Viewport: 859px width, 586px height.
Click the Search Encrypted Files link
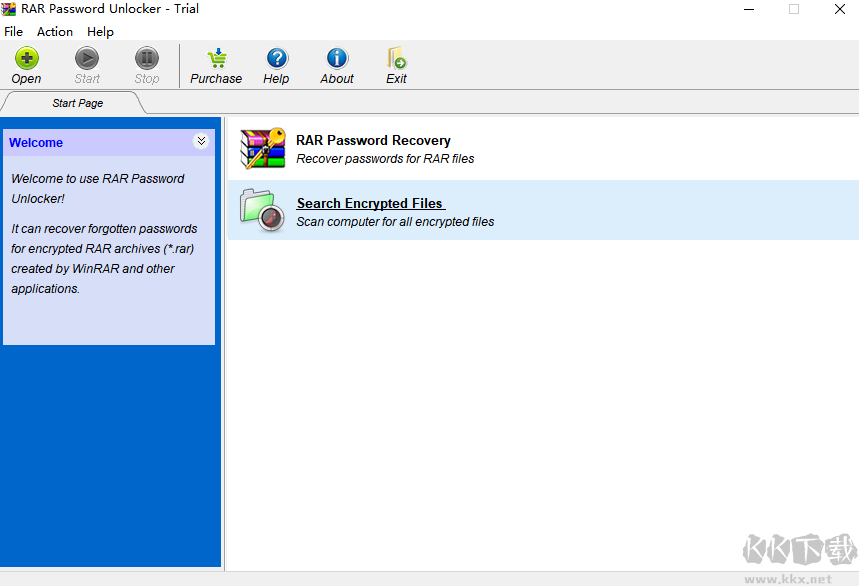370,203
